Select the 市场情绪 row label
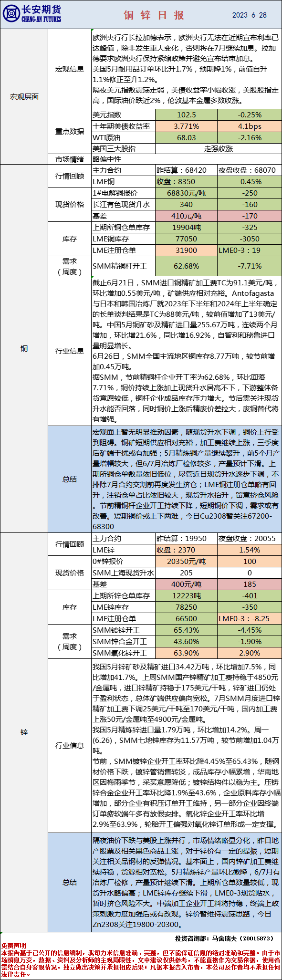The width and height of the screenshot is (282, 980). point(70,159)
